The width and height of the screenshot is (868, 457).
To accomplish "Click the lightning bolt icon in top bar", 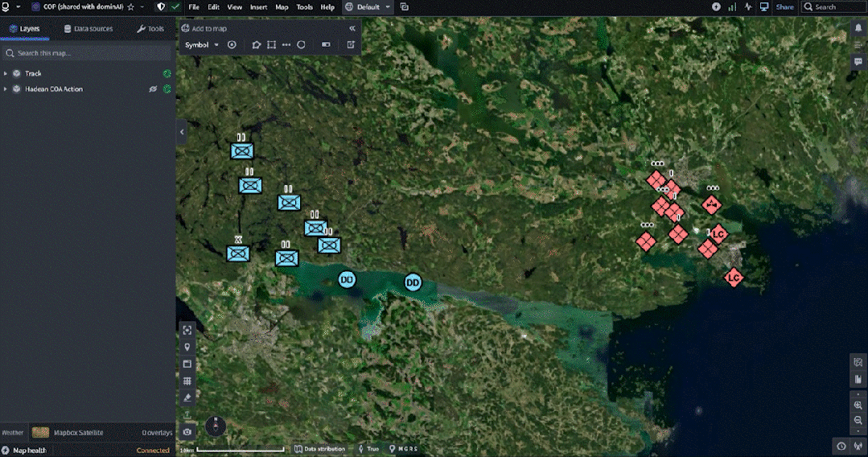I will point(716,7).
